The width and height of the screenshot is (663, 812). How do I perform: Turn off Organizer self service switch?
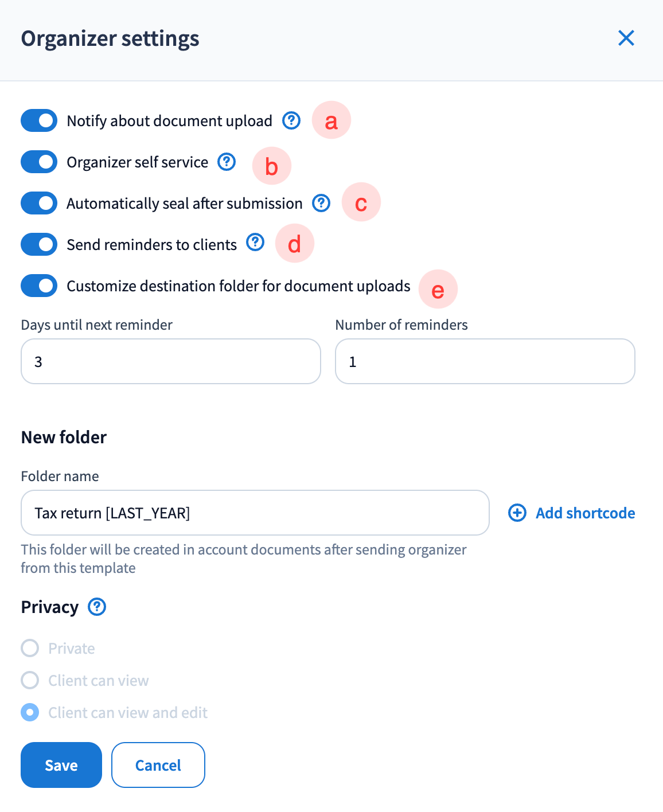click(x=39, y=162)
